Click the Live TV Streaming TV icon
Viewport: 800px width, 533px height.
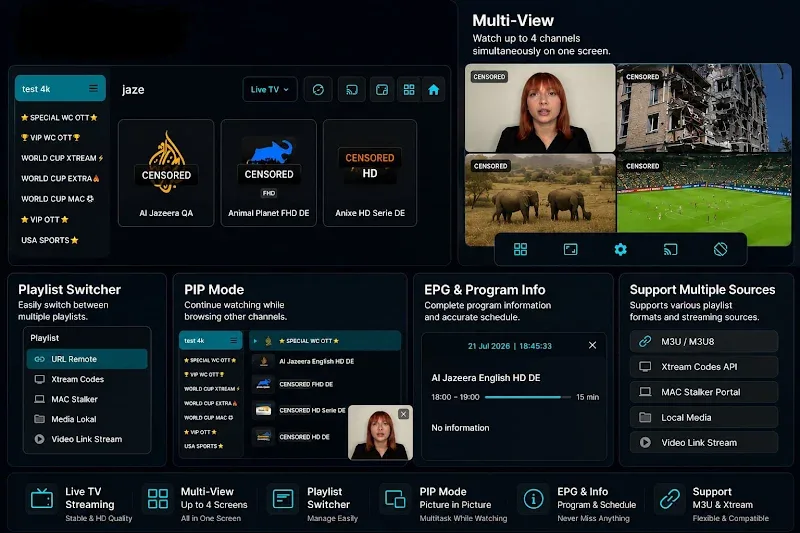click(x=42, y=498)
